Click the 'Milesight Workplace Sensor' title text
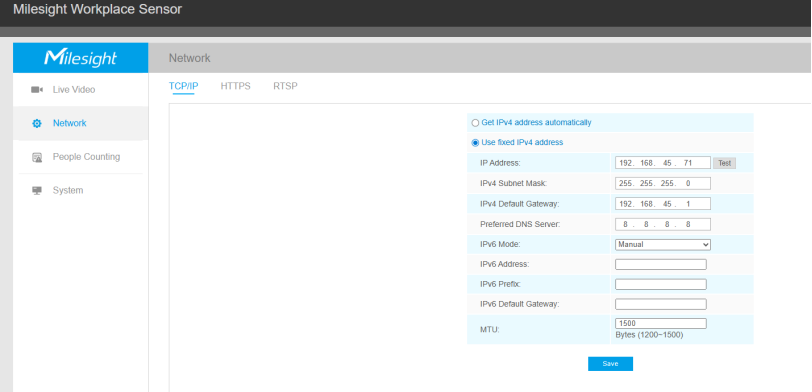812x392 pixels. [x=97, y=9]
